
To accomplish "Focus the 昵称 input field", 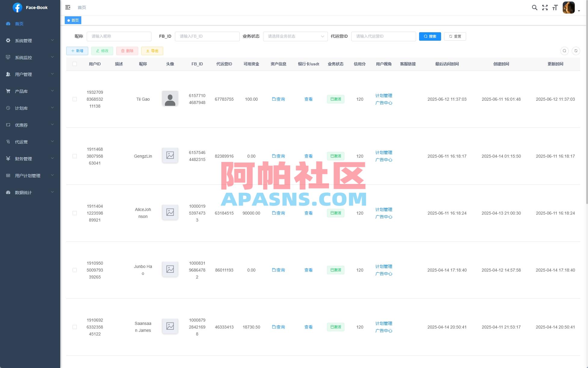I will click(x=119, y=36).
